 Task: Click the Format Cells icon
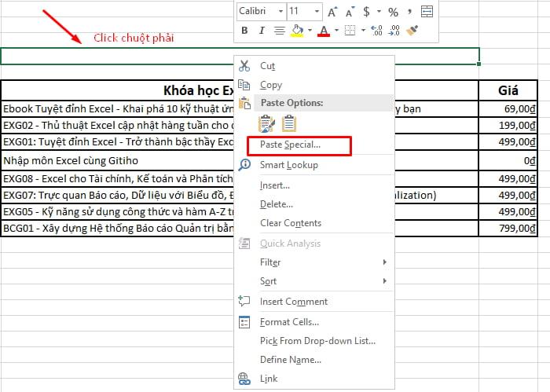244,322
